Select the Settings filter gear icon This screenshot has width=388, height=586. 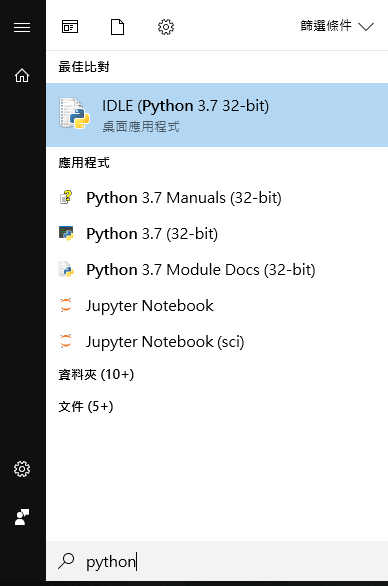click(x=166, y=27)
